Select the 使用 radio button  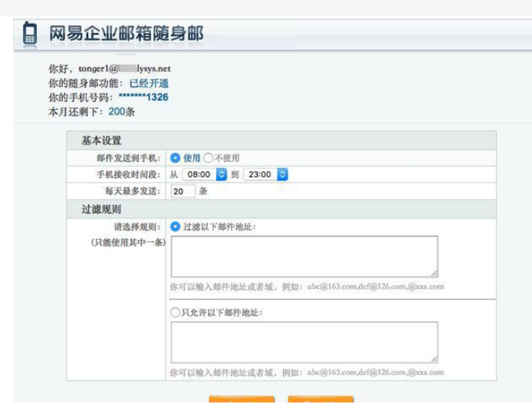point(175,158)
